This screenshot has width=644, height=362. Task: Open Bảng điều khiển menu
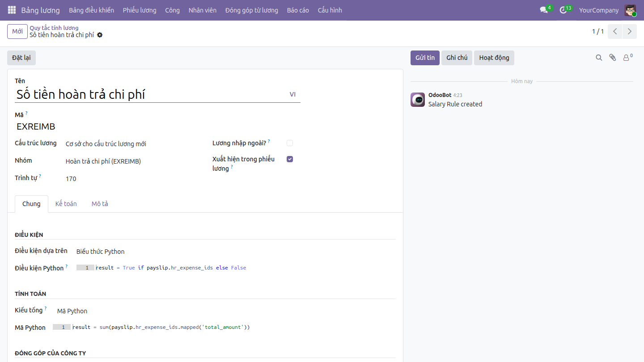(92, 10)
